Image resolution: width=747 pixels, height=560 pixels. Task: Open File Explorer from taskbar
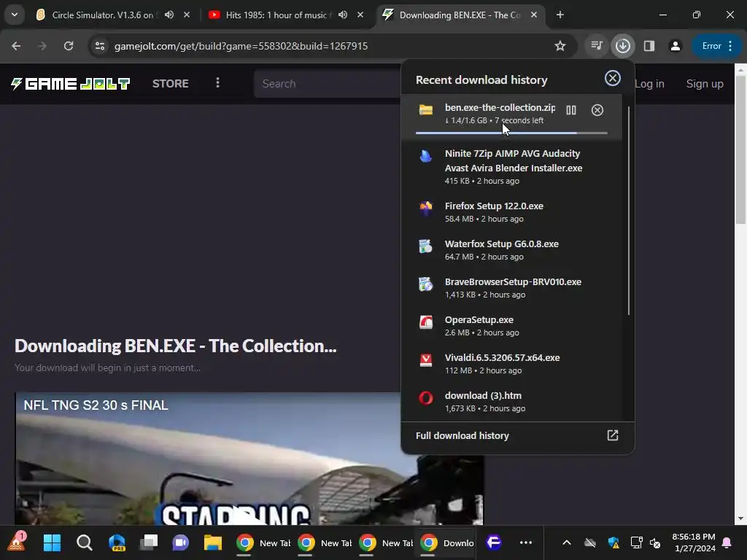tap(213, 542)
